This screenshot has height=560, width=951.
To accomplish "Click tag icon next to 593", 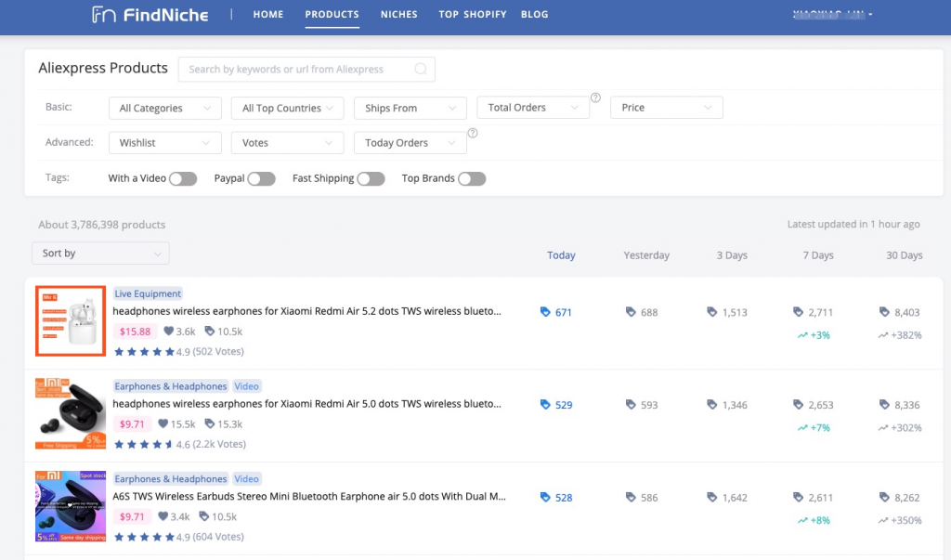I will [631, 405].
